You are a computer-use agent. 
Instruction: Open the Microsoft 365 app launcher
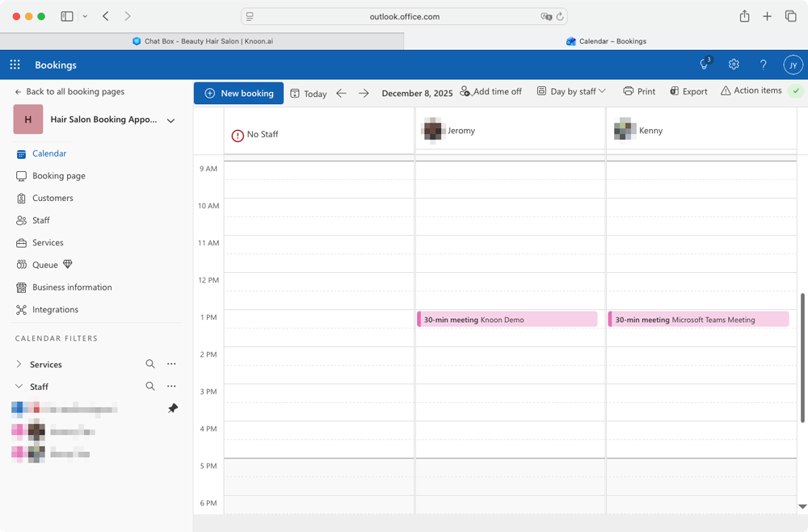[x=14, y=65]
